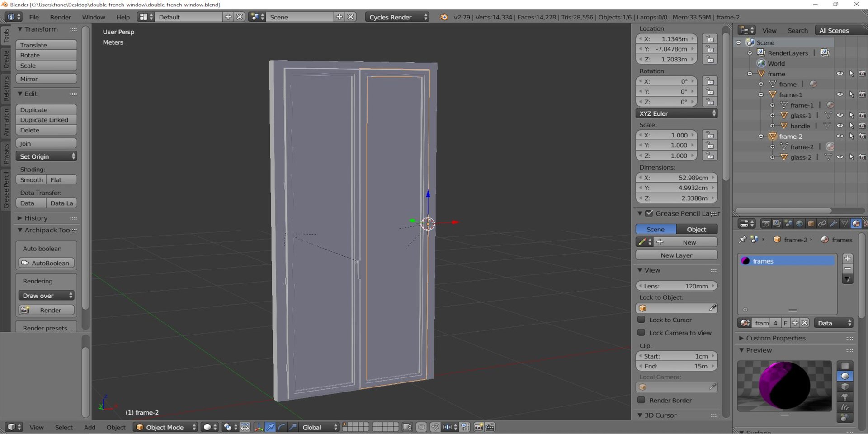Hide handle object in viewport
The image size is (868, 434).
coord(840,126)
